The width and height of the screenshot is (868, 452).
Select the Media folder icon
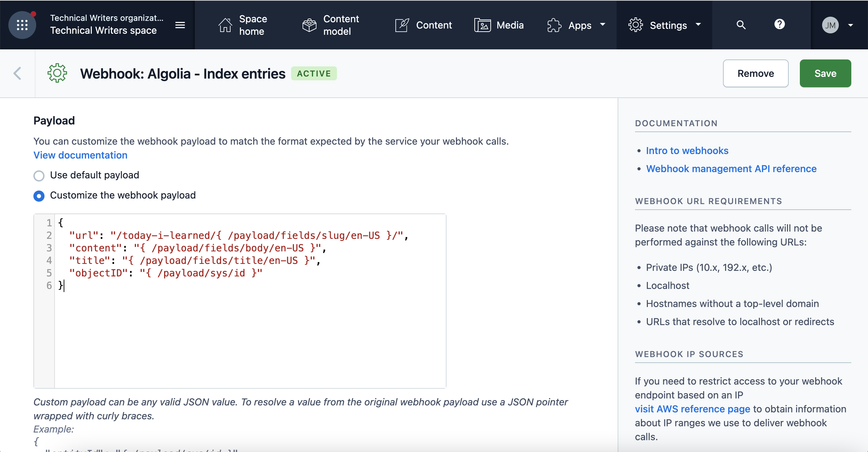pyautogui.click(x=483, y=25)
